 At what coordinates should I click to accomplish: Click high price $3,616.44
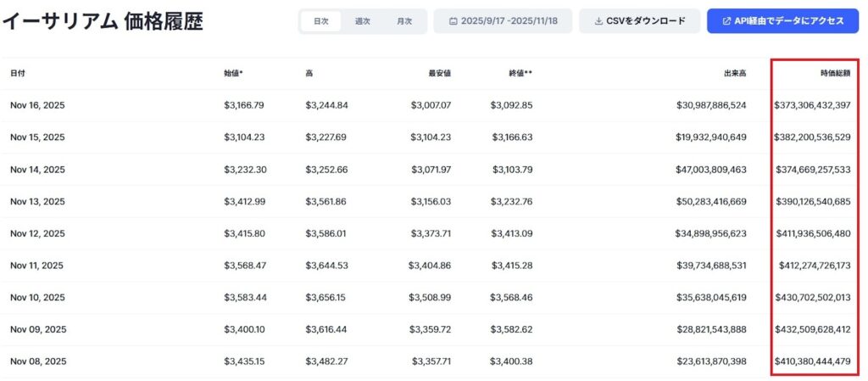coord(326,329)
